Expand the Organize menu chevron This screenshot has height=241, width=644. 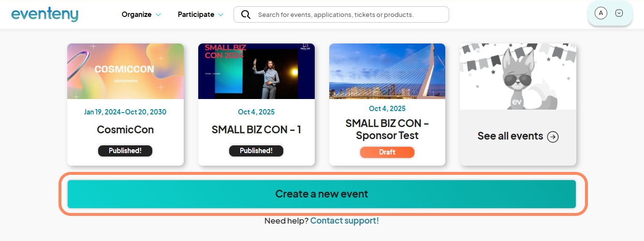pyautogui.click(x=158, y=15)
